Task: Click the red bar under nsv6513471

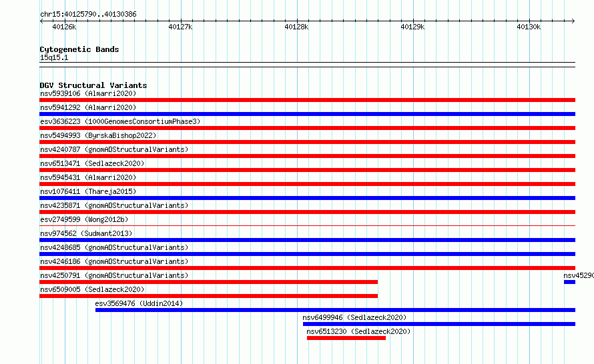Action: pyautogui.click(x=307, y=170)
